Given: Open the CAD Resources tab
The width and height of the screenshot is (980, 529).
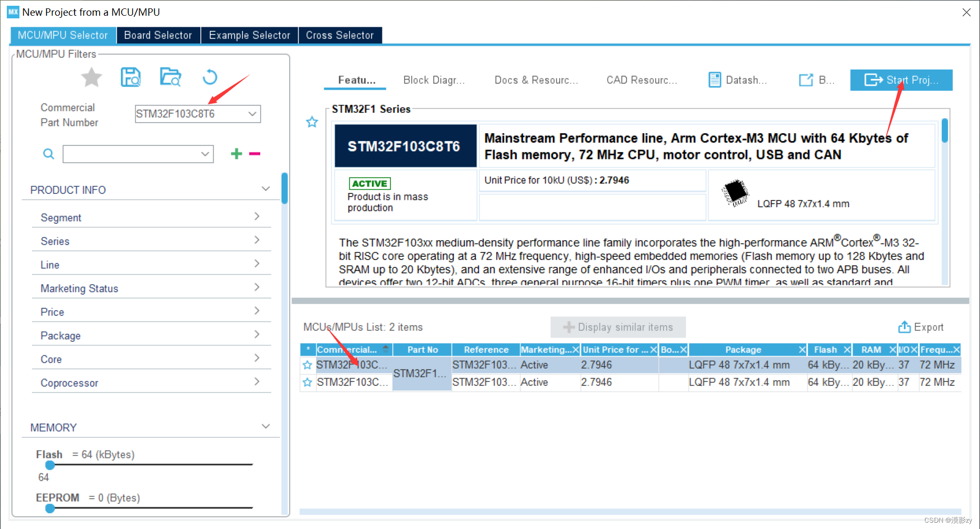Looking at the screenshot, I should [x=642, y=80].
